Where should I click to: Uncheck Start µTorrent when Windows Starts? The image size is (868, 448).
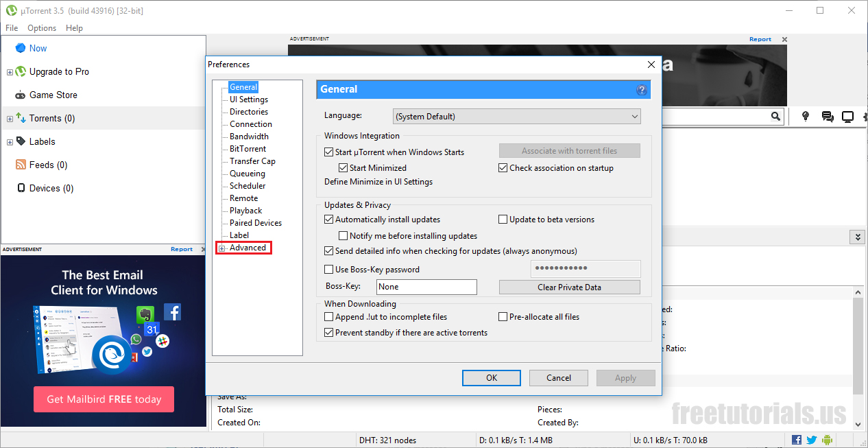pyautogui.click(x=328, y=152)
